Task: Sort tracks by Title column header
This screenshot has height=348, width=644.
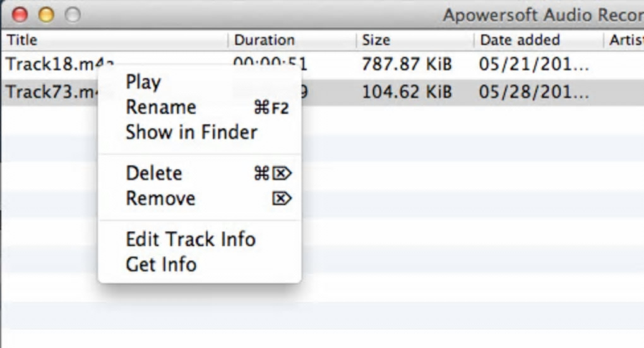Action: 22,40
